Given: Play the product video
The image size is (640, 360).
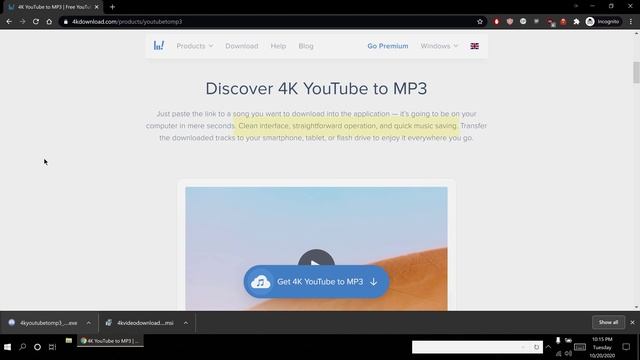Looking at the screenshot, I should click(x=316, y=259).
